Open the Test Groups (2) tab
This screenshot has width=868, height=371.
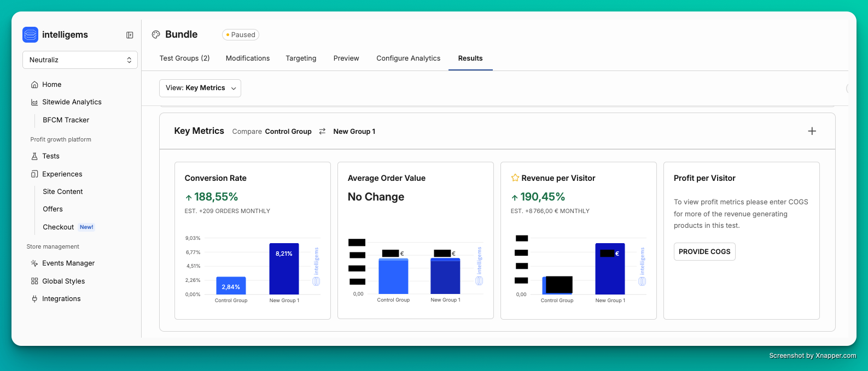(x=184, y=58)
